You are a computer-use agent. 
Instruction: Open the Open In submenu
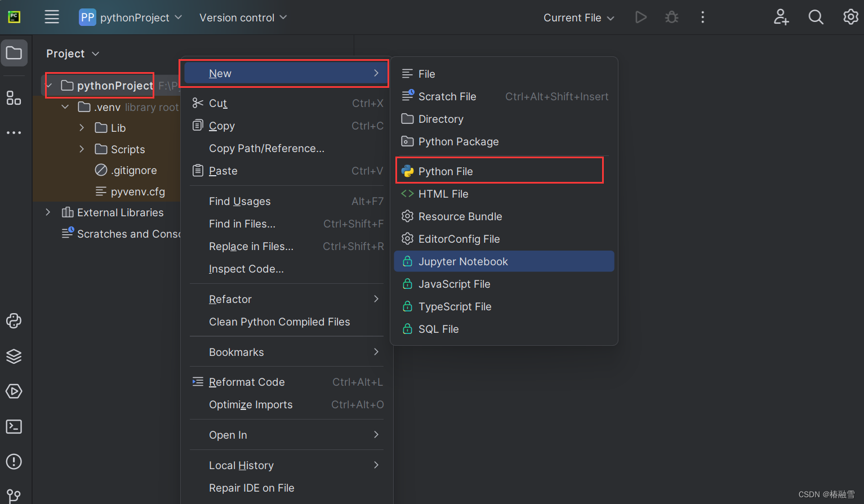click(x=287, y=435)
